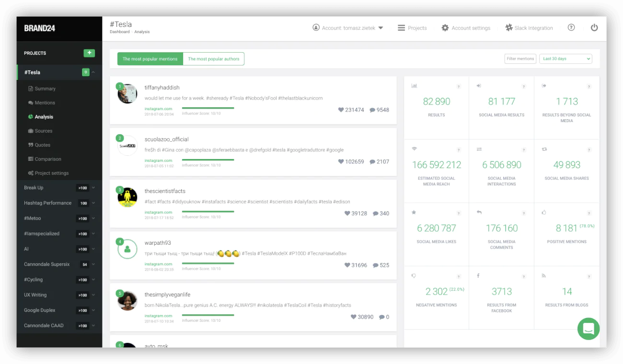Click the Projects hamburger icon

402,28
